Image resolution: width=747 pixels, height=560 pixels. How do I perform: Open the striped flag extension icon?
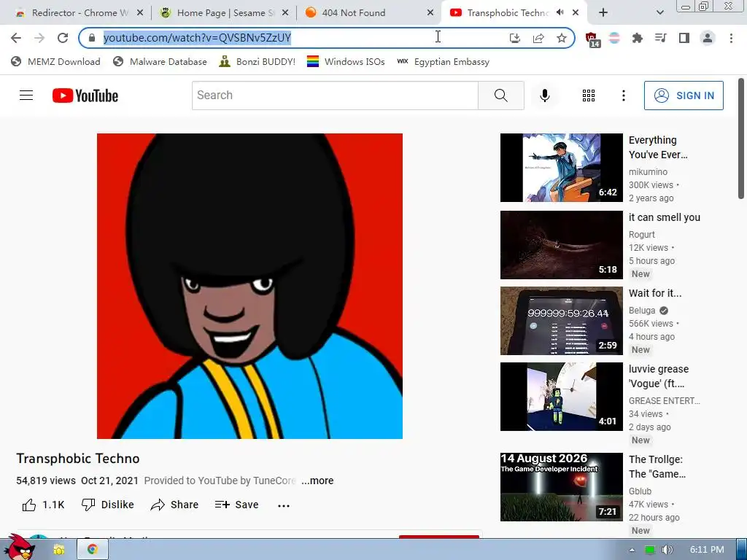(614, 38)
